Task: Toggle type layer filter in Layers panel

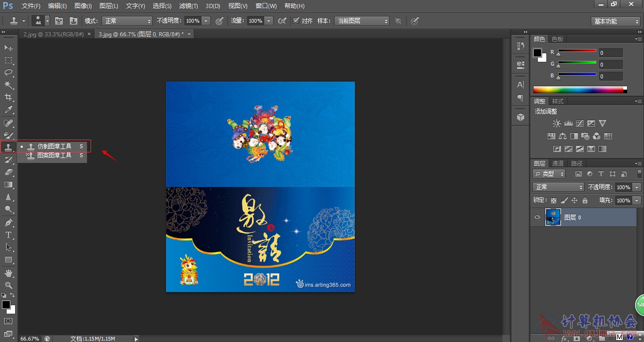Action: (601, 174)
